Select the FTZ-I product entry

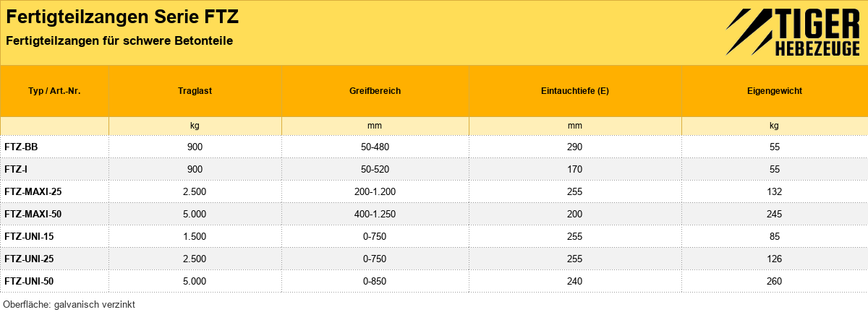click(17, 169)
